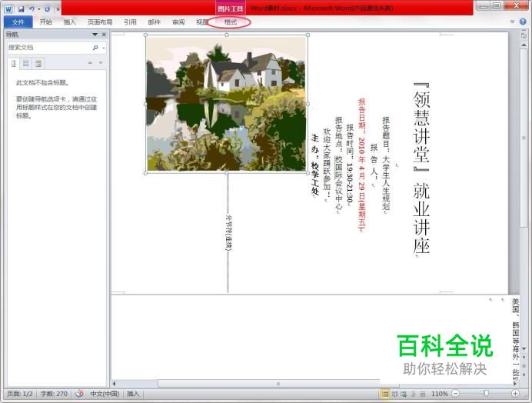Expand the ribbon using the chevron button
This screenshot has width=532, height=403.
(x=512, y=22)
